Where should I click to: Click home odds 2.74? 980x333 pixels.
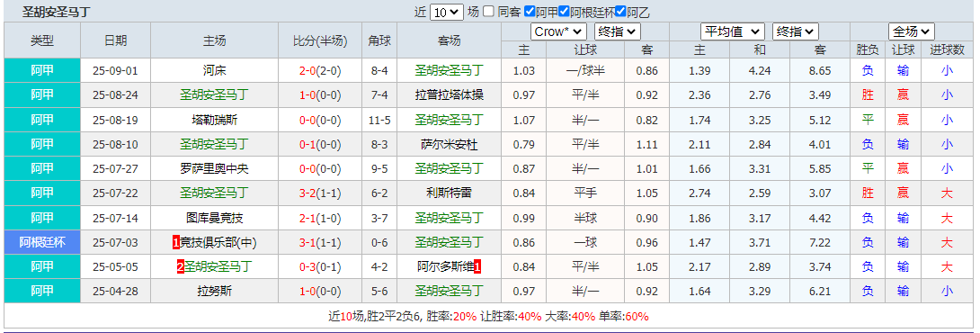pyautogui.click(x=699, y=193)
